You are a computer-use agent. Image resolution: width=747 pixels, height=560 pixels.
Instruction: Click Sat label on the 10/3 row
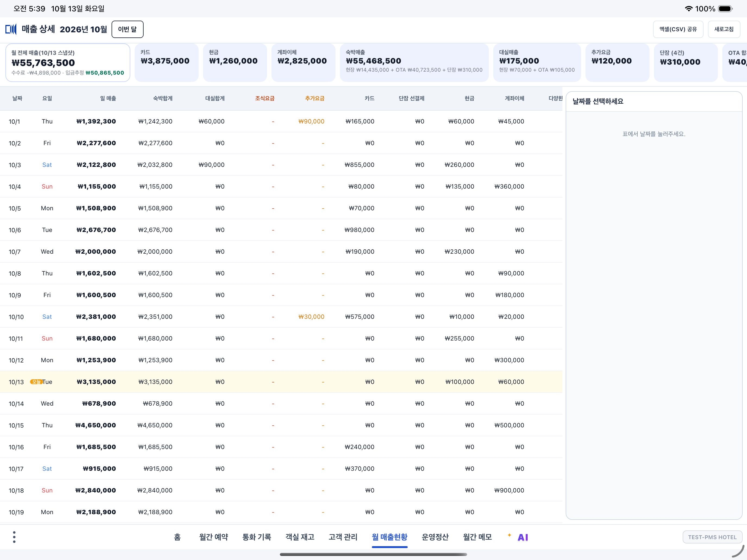tap(47, 165)
